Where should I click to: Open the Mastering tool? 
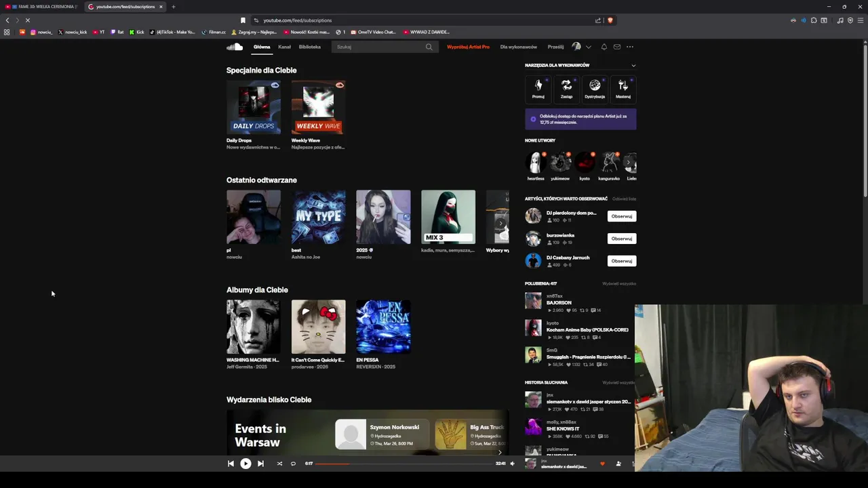pyautogui.click(x=623, y=89)
